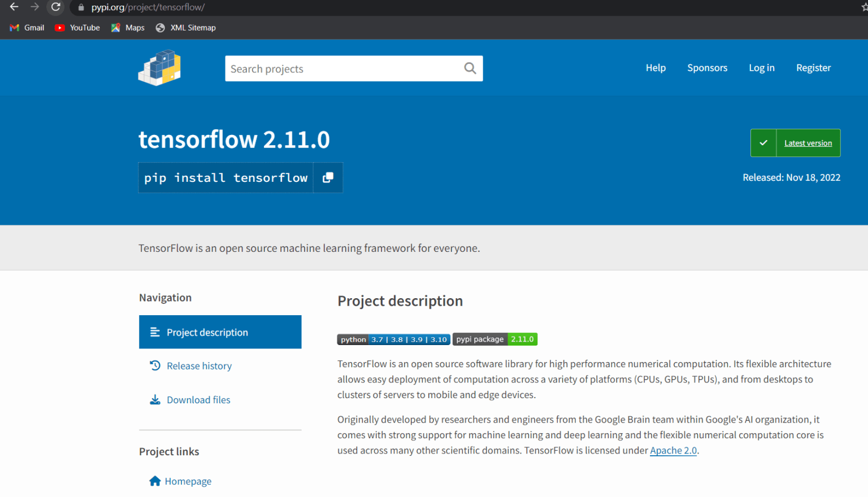868x497 pixels.
Task: Open Release history page
Action: tap(199, 365)
